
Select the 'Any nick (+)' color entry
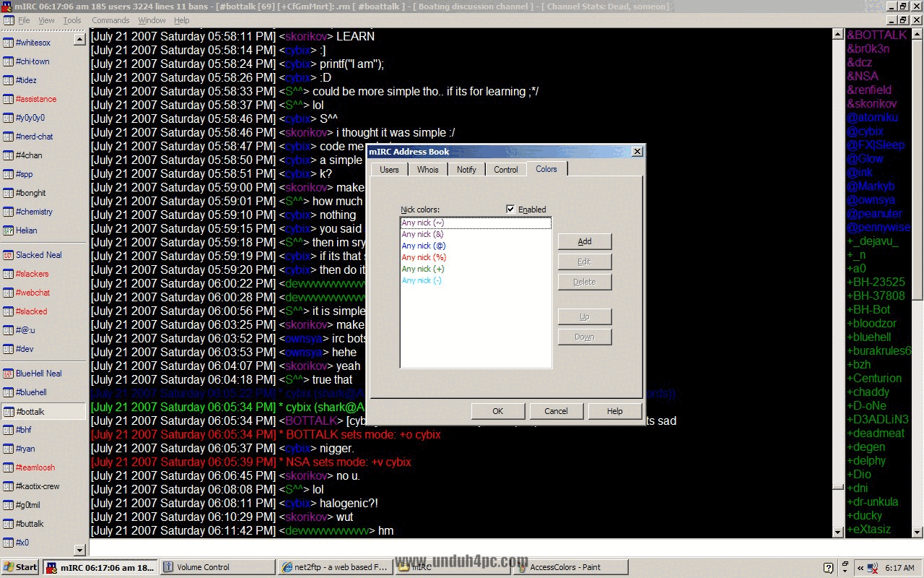point(476,269)
